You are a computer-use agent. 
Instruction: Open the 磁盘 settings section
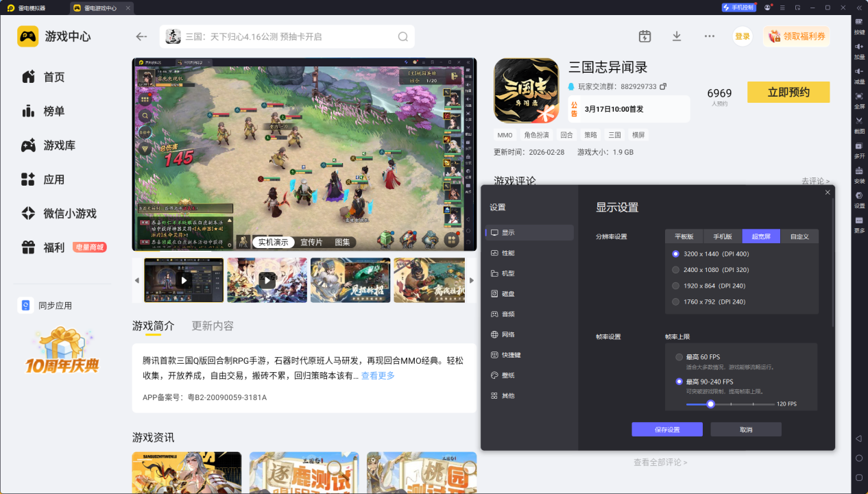click(x=529, y=294)
